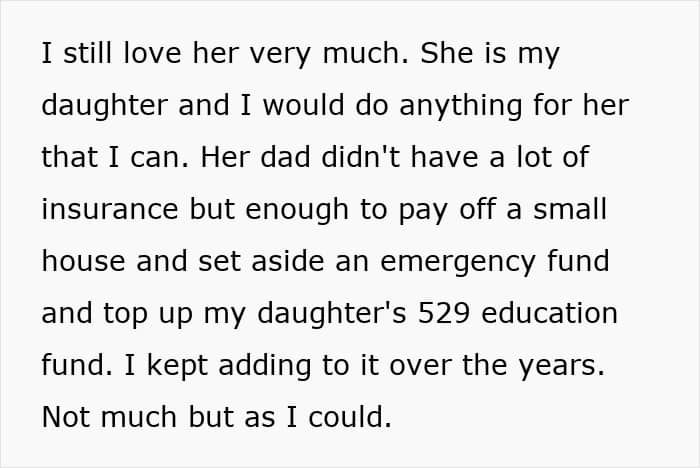Click the word "education"
The image size is (700, 468).
(x=550, y=313)
